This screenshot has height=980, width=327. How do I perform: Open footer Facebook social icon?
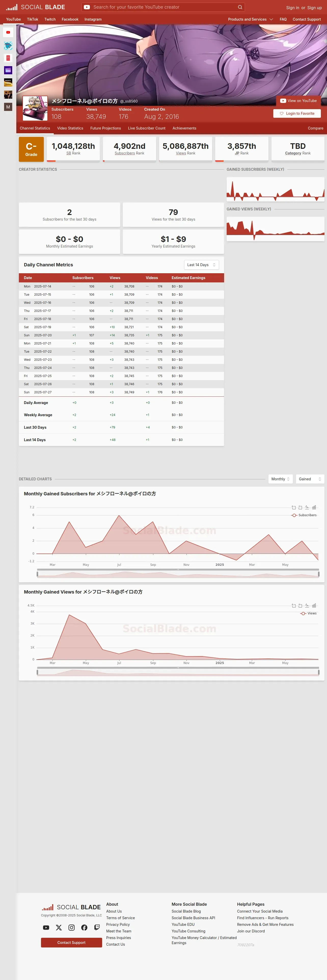(84, 928)
